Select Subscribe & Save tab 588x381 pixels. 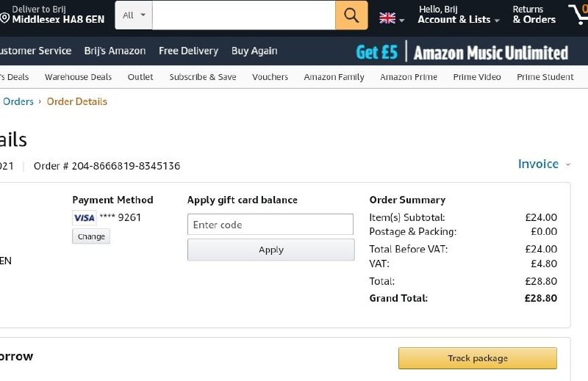(203, 77)
